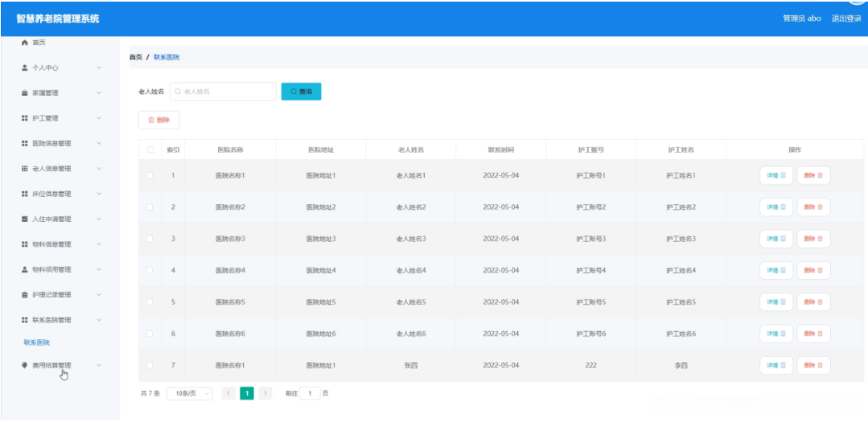
Task: Click the 删除 batch delete button above table
Action: [x=158, y=120]
